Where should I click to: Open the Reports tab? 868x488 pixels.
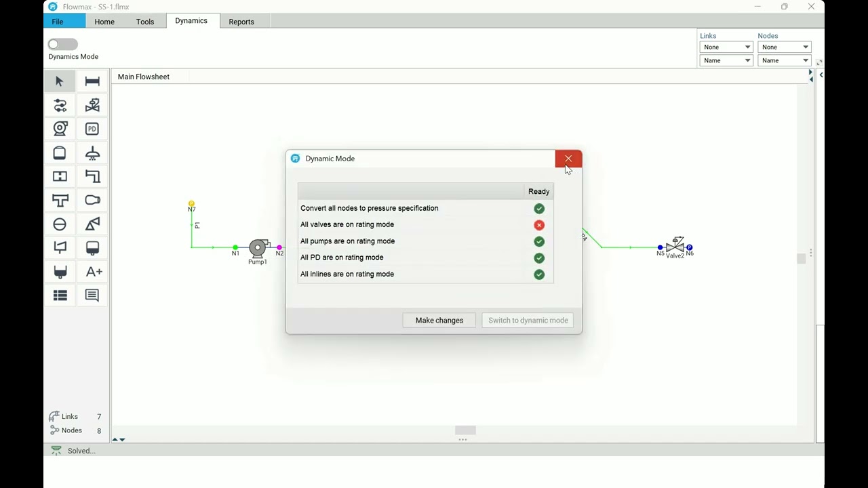click(241, 22)
